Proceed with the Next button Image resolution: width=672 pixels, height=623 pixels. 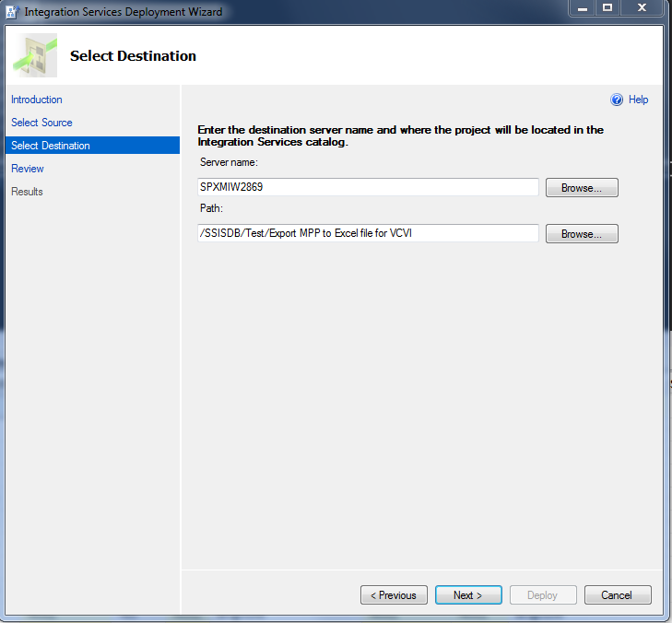(468, 595)
